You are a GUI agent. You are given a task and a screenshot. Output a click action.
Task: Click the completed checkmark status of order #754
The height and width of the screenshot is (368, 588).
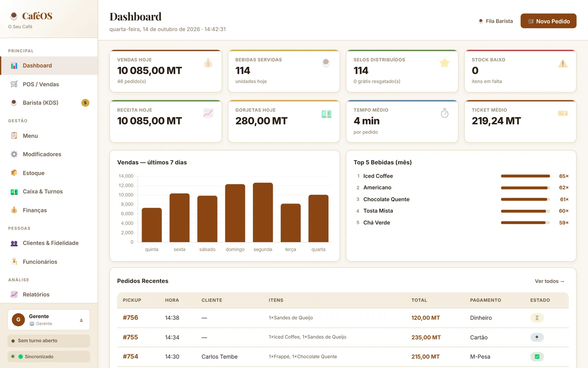537,357
